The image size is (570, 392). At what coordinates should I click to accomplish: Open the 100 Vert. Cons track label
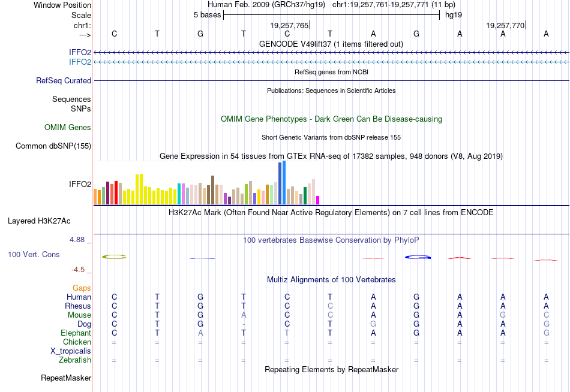point(34,255)
